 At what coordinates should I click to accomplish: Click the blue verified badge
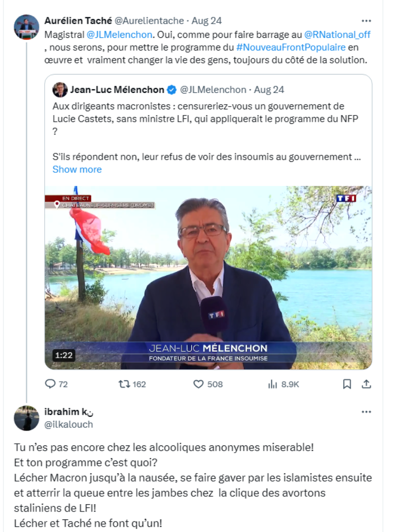(172, 90)
